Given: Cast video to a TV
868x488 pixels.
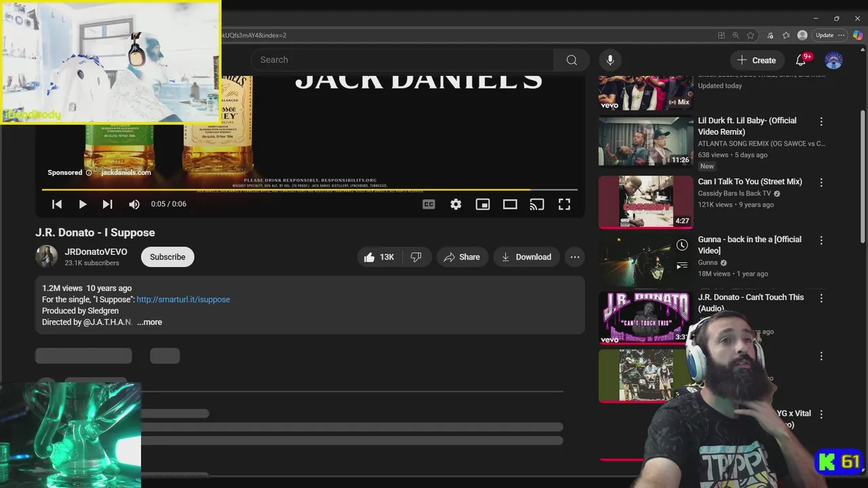Looking at the screenshot, I should coord(537,204).
